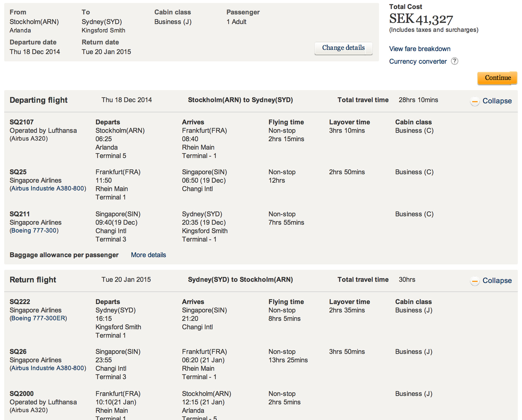Click the Return flight section heading
This screenshot has width=522, height=420.
tap(33, 280)
